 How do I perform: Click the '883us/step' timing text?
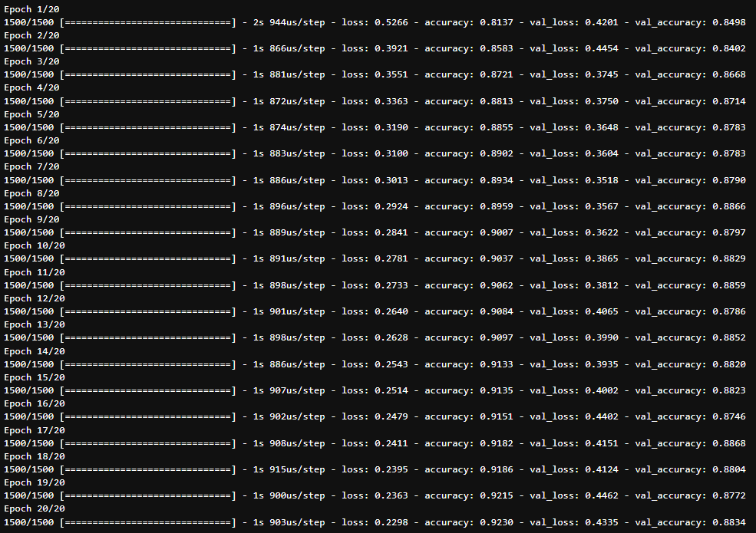click(x=298, y=153)
